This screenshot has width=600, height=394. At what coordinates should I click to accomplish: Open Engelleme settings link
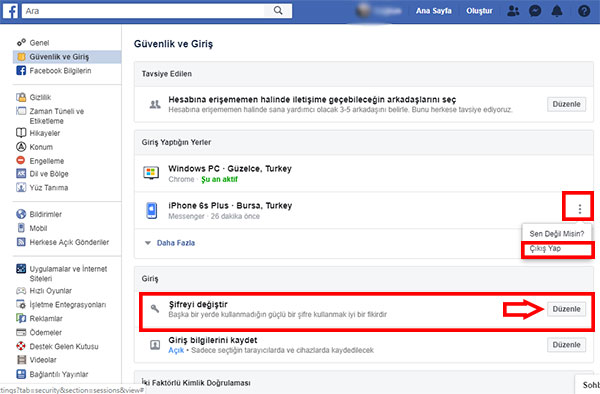coord(47,161)
